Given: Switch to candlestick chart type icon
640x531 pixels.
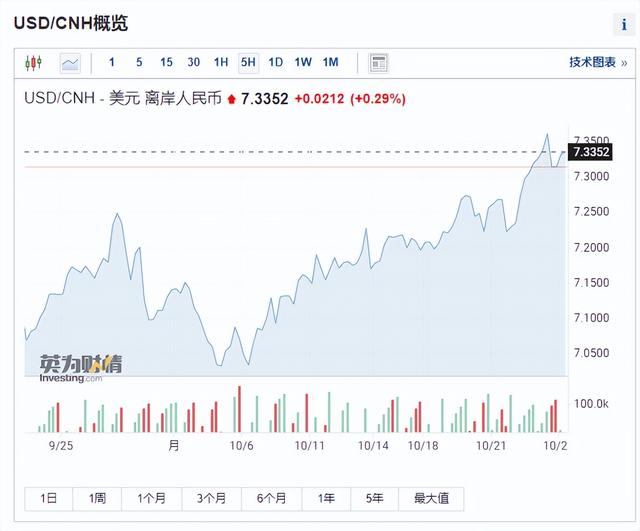Looking at the screenshot, I should (35, 62).
